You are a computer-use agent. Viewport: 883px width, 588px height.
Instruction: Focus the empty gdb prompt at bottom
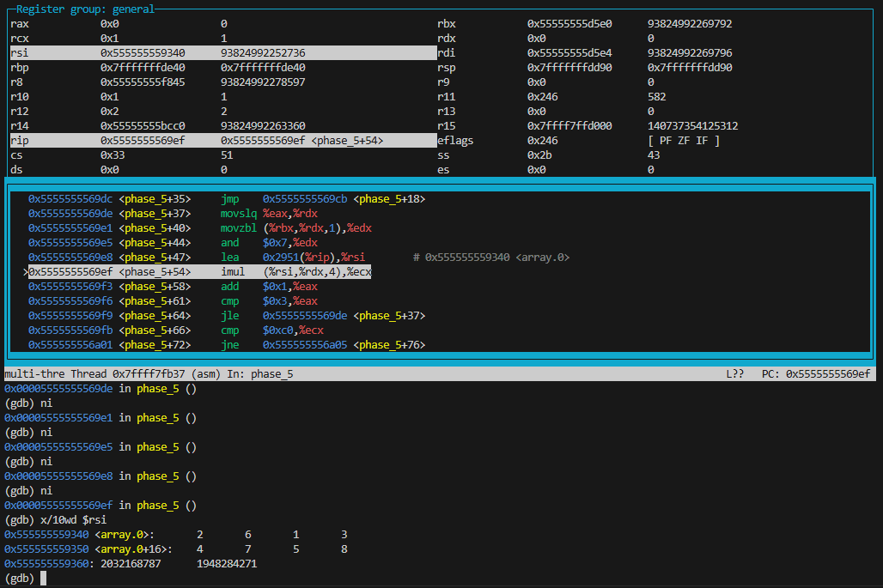pyautogui.click(x=43, y=579)
